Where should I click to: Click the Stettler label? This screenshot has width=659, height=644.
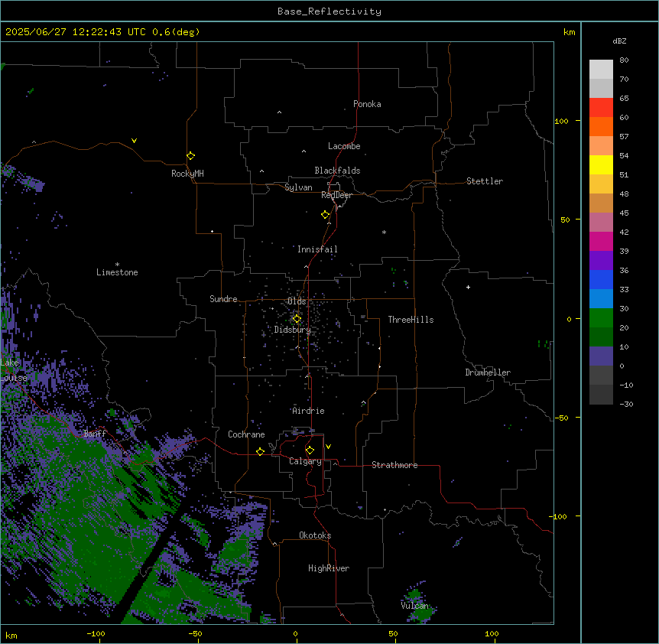pyautogui.click(x=485, y=181)
